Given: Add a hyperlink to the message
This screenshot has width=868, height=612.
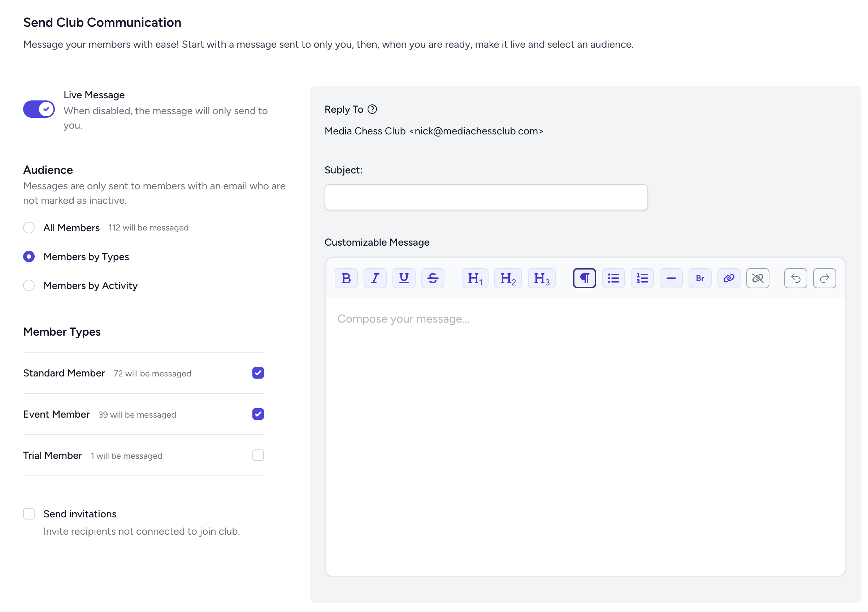Looking at the screenshot, I should click(729, 279).
